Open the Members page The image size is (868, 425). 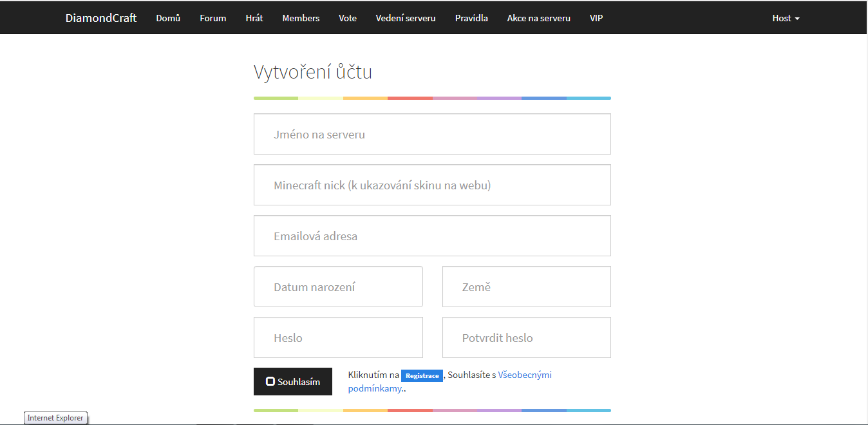[x=301, y=18]
